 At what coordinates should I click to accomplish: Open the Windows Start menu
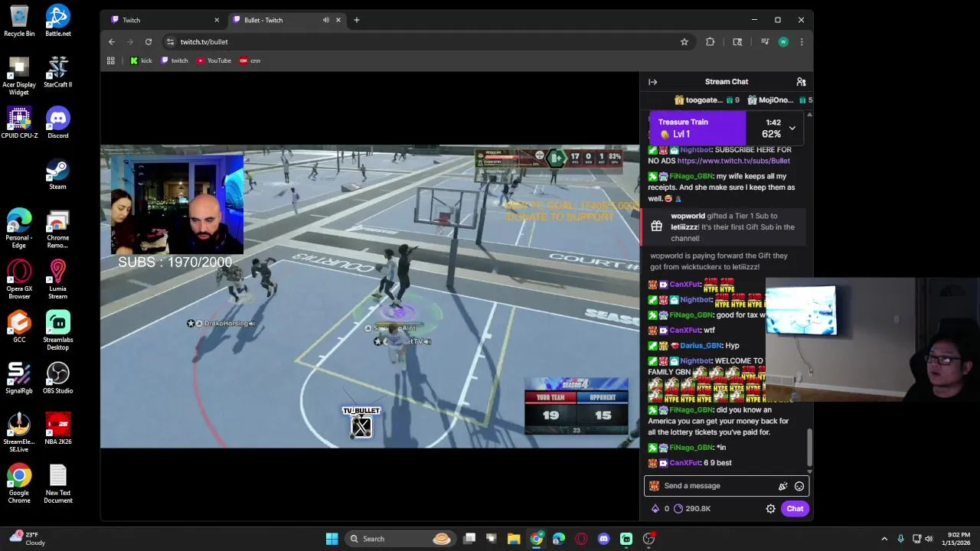click(x=332, y=539)
